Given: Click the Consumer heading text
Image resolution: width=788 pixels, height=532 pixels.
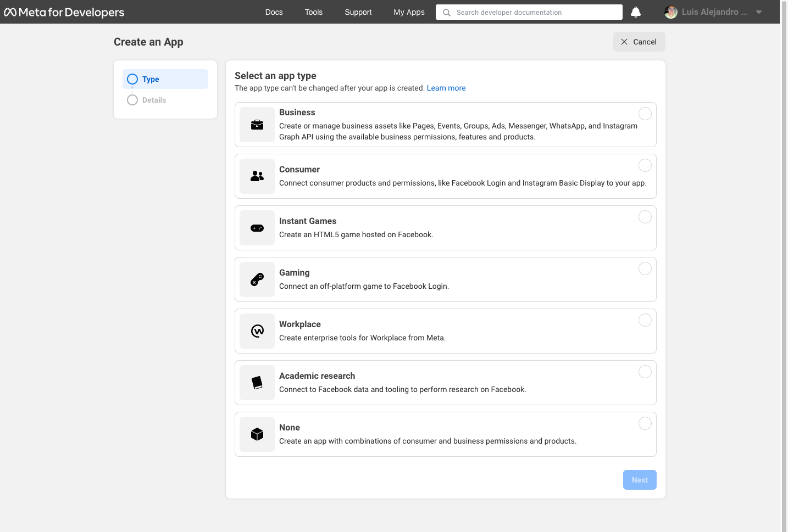Looking at the screenshot, I should (299, 170).
